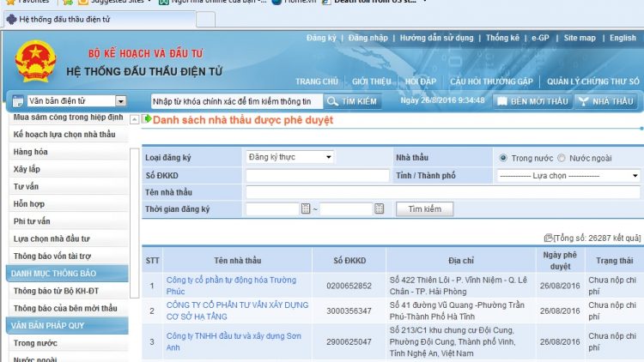Click the national emblem logo

[35, 62]
